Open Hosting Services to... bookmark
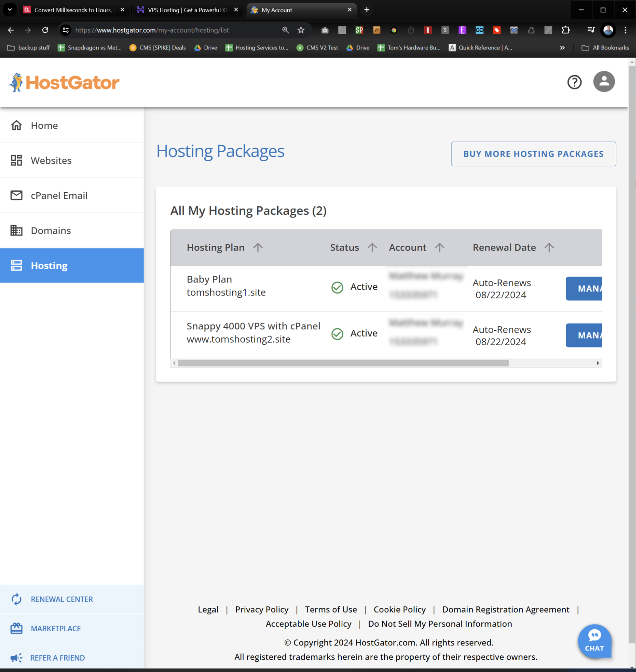The width and height of the screenshot is (636, 672). point(257,48)
